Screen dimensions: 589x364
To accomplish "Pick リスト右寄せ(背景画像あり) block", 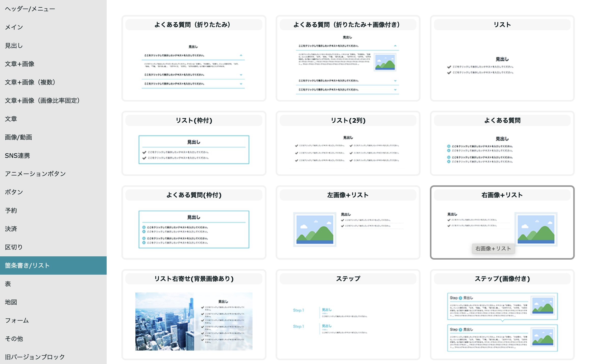I will coord(194,315).
